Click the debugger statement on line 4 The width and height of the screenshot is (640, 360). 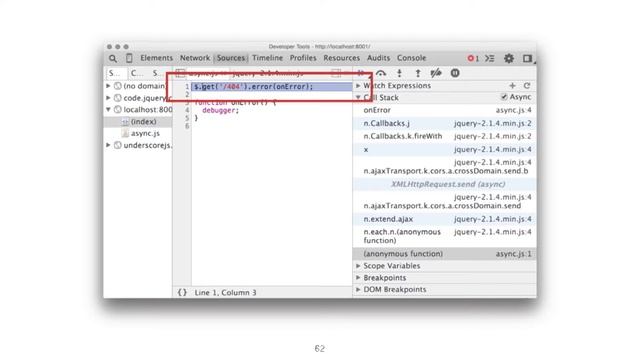[220, 110]
